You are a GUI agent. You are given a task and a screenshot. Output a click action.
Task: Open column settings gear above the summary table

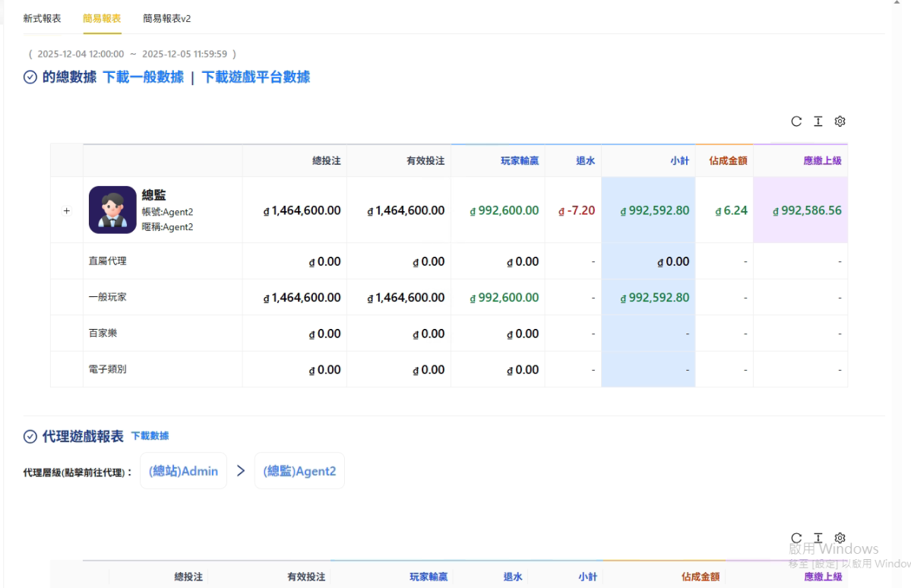pyautogui.click(x=840, y=122)
